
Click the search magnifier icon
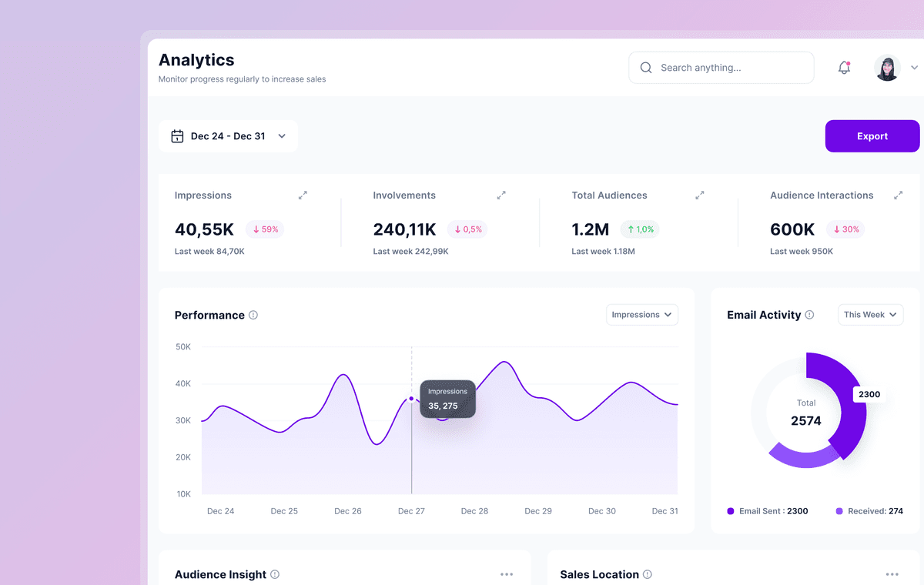tap(646, 68)
